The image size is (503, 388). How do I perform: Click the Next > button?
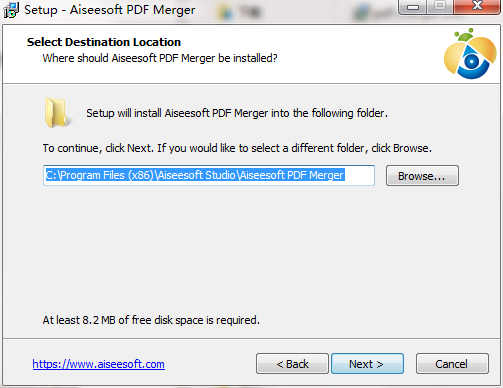[x=367, y=364]
